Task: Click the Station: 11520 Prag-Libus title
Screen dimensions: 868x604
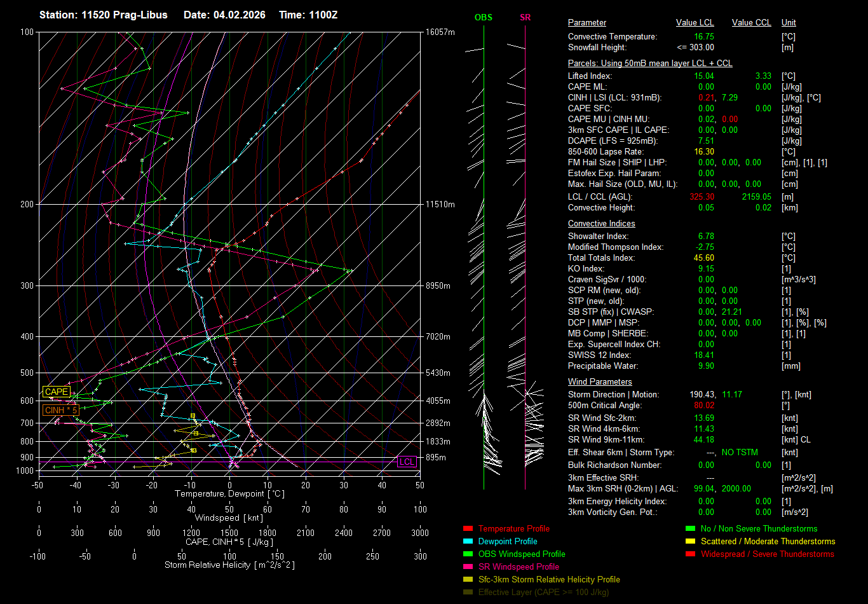Action: [104, 15]
